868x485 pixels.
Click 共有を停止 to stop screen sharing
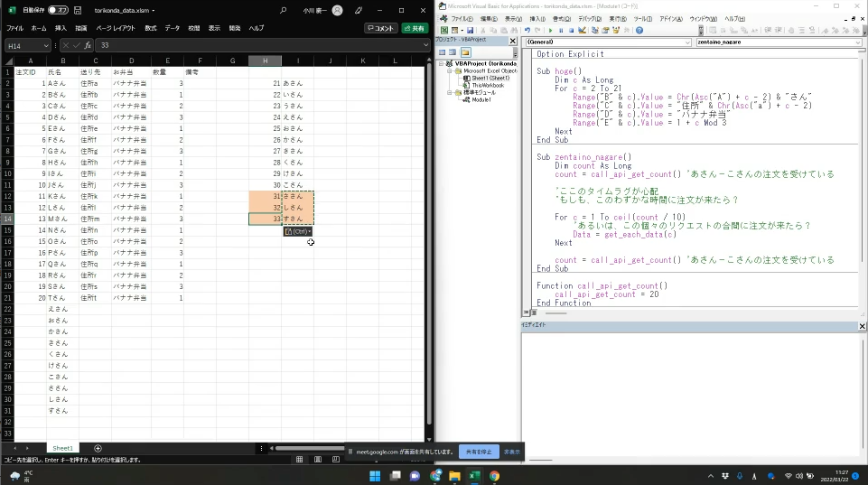click(x=478, y=451)
